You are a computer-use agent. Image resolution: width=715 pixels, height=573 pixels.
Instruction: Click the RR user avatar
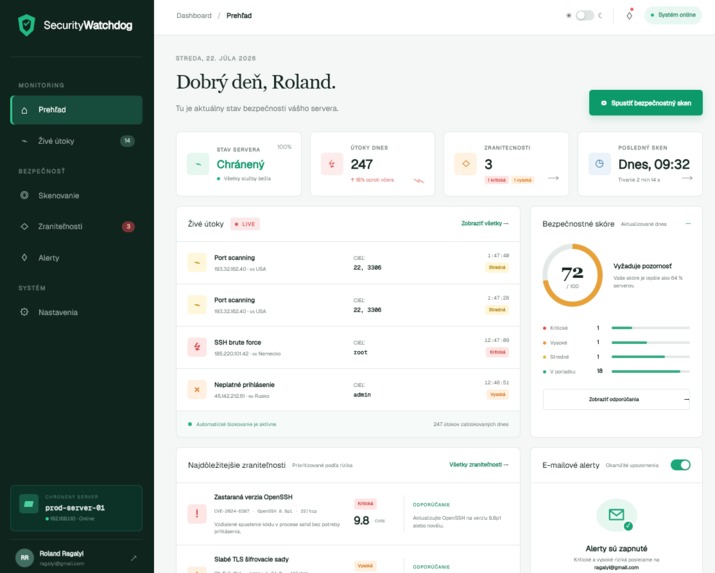pos(25,558)
